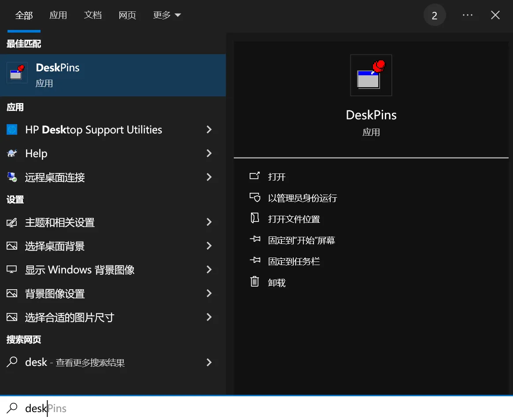
Task: Click the search input field containing desk
Action: point(256,408)
